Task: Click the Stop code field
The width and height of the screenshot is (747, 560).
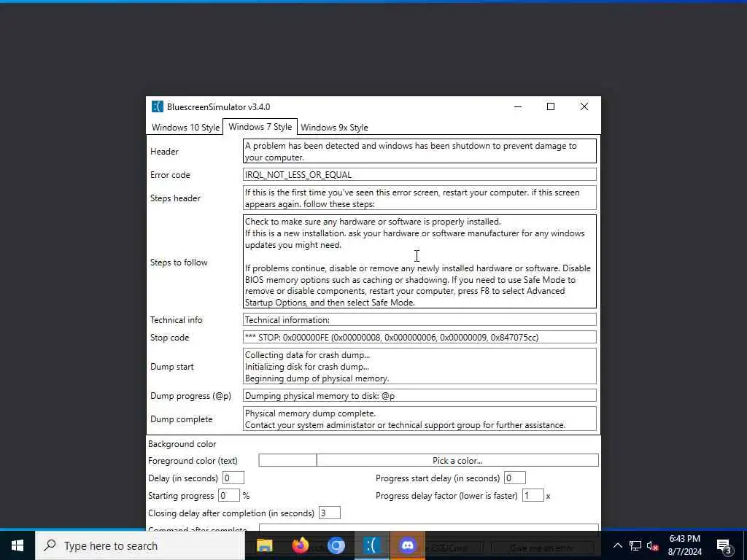Action: click(419, 338)
